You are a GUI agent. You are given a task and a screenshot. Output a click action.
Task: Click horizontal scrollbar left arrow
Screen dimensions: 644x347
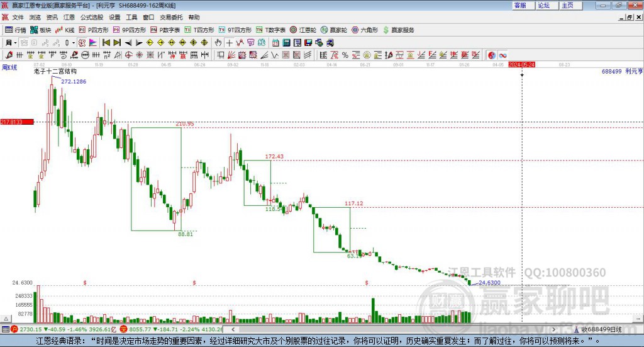233,329
